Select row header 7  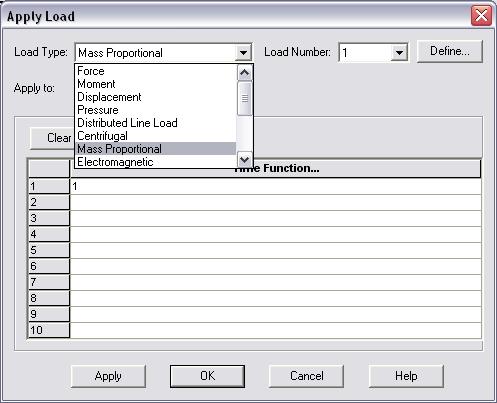tap(49, 282)
